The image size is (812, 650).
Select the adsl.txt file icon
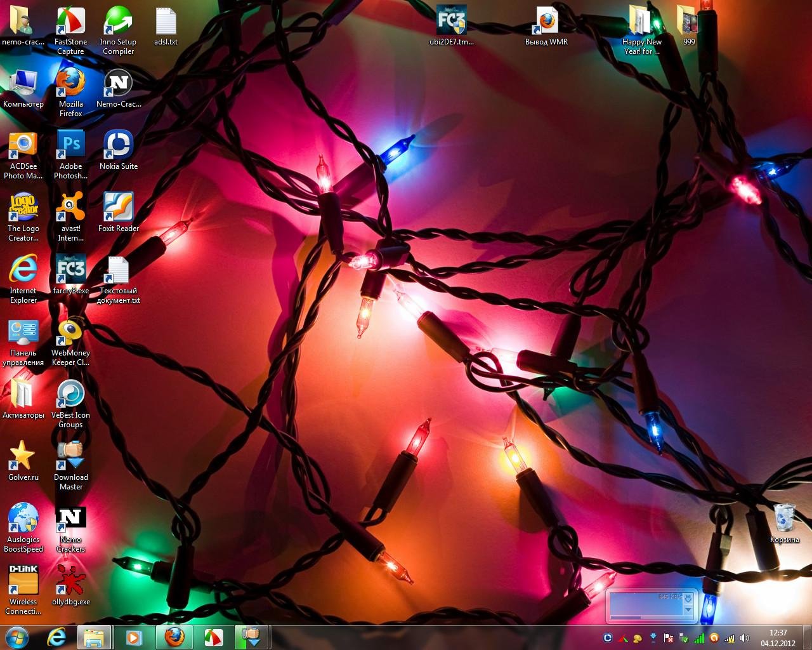point(166,27)
